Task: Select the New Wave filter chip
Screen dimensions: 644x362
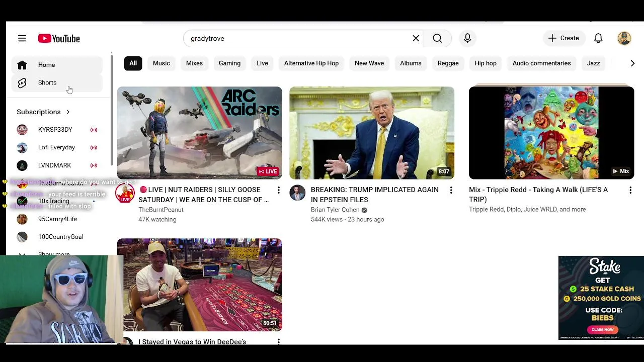Action: (x=369, y=63)
